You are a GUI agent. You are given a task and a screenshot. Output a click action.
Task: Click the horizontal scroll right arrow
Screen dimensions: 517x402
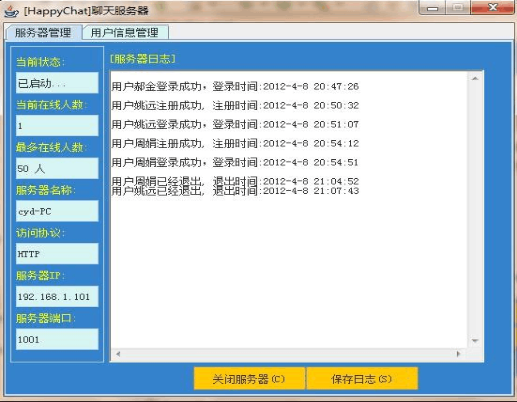click(x=459, y=354)
